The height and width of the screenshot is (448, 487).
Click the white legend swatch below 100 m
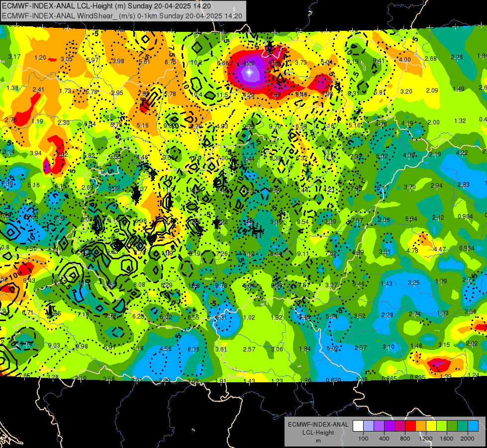tap(358, 426)
